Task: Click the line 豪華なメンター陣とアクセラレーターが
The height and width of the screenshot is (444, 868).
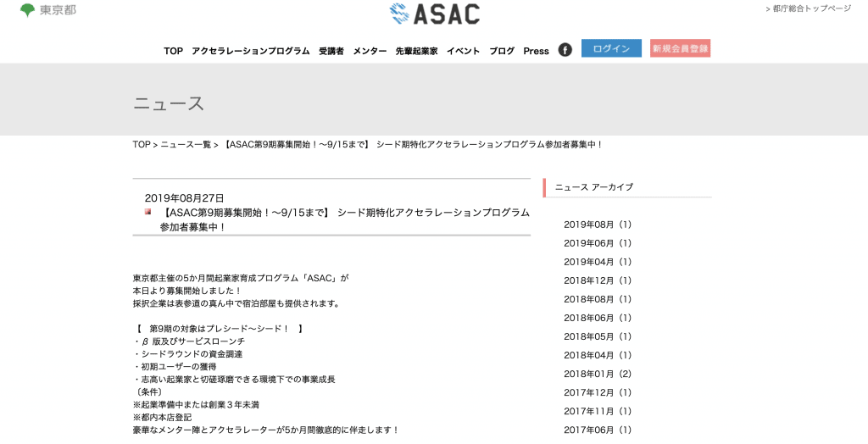Action: pos(265,430)
